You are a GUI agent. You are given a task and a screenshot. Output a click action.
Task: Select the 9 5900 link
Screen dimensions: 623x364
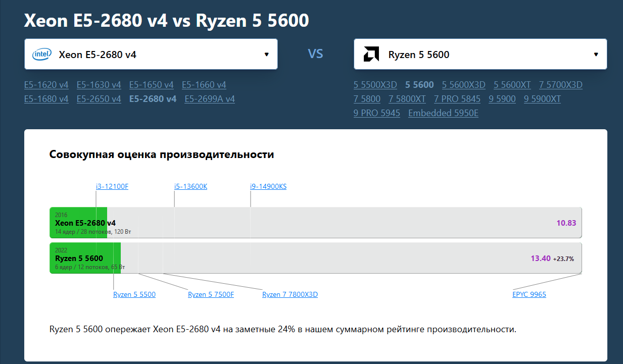pos(502,99)
